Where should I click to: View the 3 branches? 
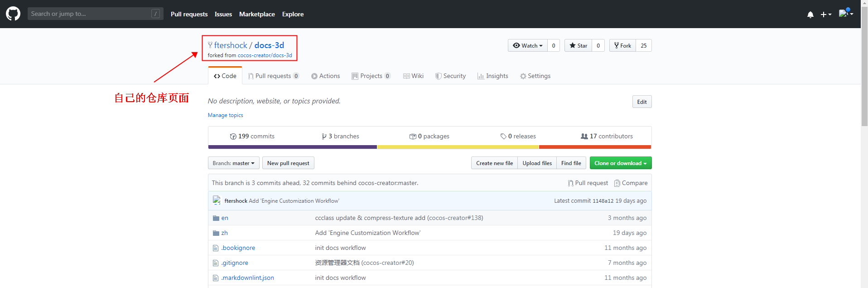(x=340, y=136)
